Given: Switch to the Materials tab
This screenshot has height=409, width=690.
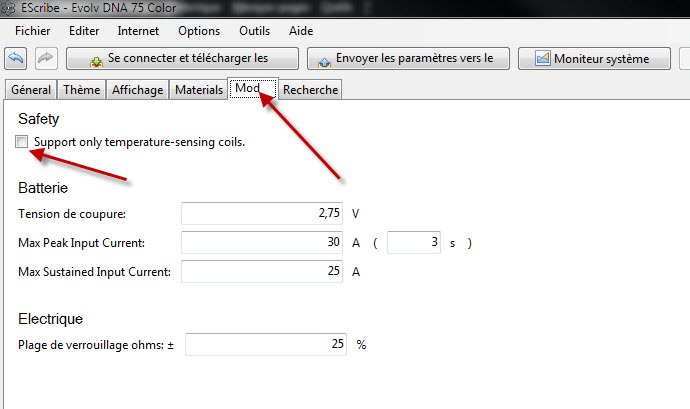Looking at the screenshot, I should click(x=199, y=90).
